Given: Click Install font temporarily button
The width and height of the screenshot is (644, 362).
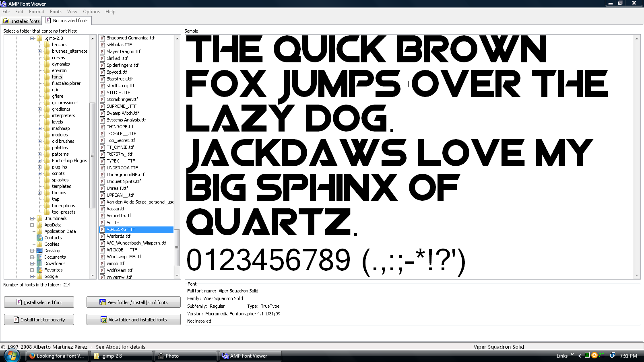Looking at the screenshot, I should coord(39,319).
